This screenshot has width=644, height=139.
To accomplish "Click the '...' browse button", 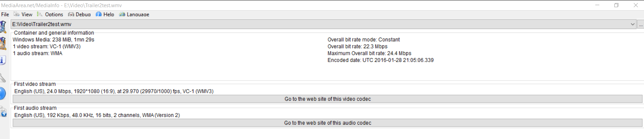I will coord(641,25).
